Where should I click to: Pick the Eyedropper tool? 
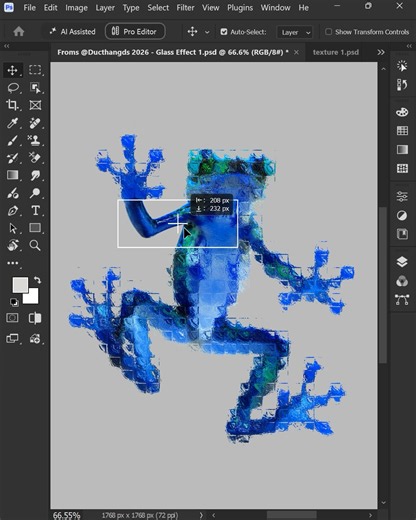point(13,123)
